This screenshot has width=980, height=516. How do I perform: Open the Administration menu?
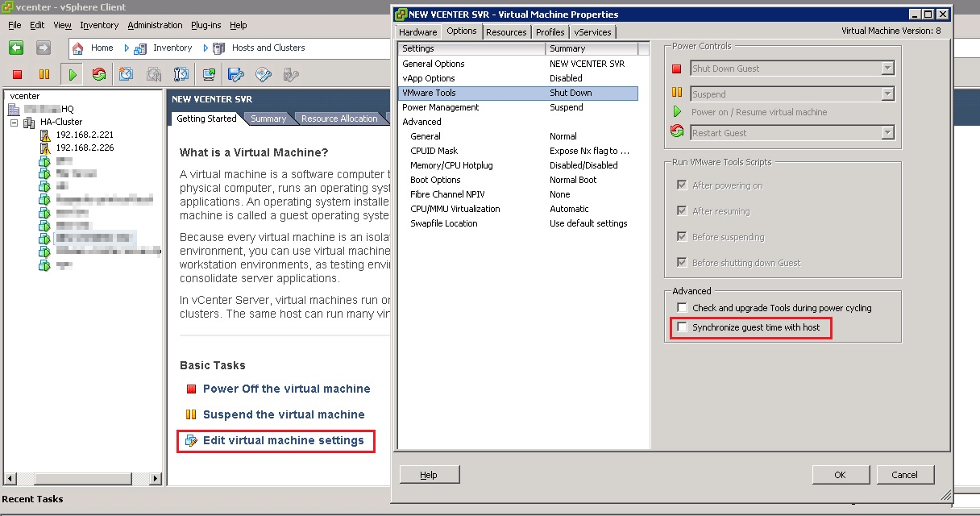pos(155,25)
